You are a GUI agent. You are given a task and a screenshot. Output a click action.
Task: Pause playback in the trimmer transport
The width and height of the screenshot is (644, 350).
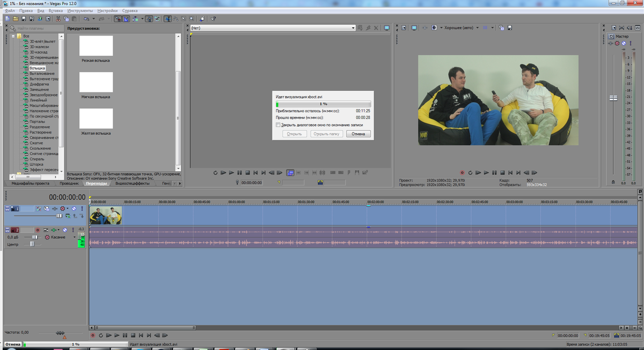pyautogui.click(x=239, y=172)
